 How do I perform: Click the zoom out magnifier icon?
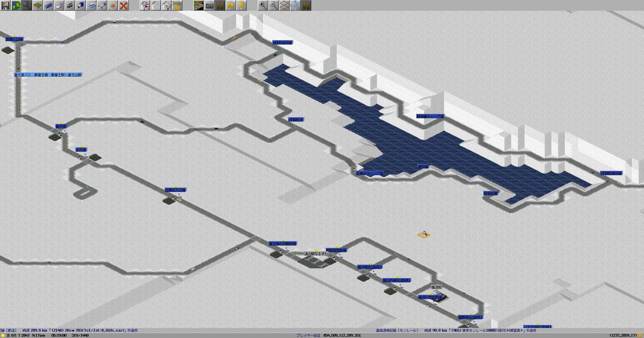pos(274,5)
